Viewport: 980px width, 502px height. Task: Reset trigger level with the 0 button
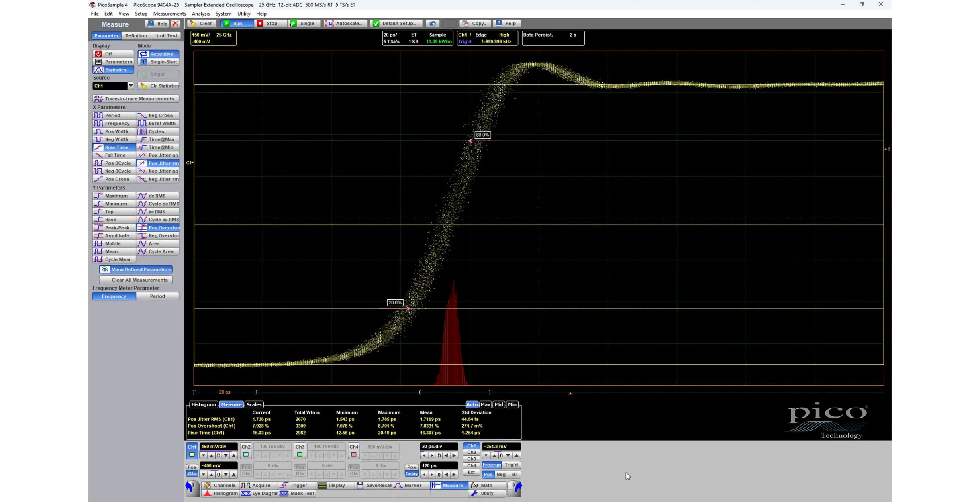(501, 455)
